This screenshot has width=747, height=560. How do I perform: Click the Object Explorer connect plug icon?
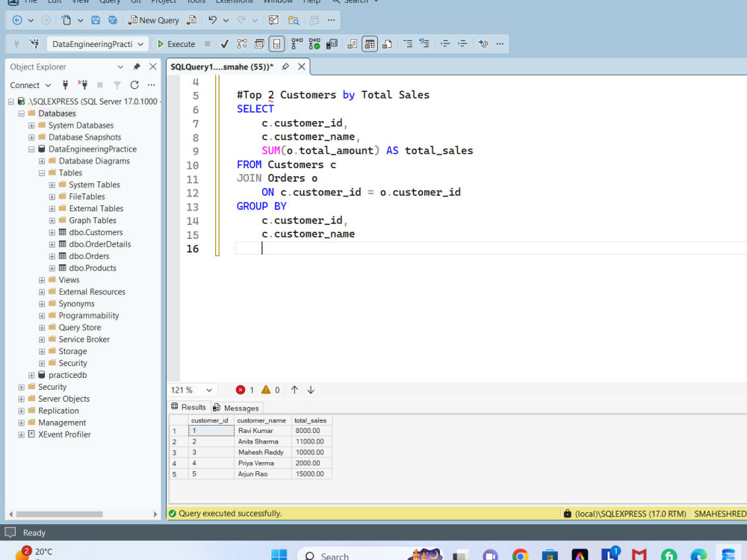click(65, 85)
